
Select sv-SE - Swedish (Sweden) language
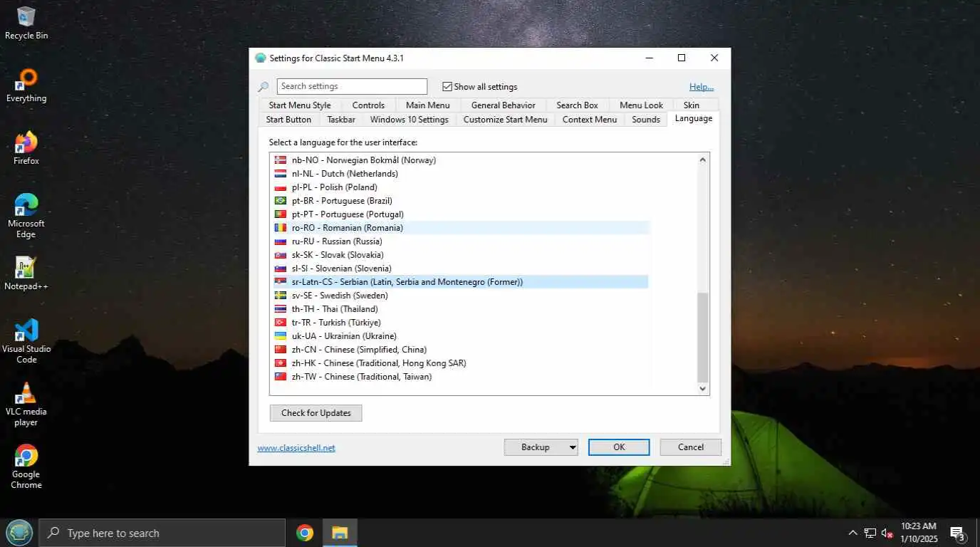tap(462, 296)
